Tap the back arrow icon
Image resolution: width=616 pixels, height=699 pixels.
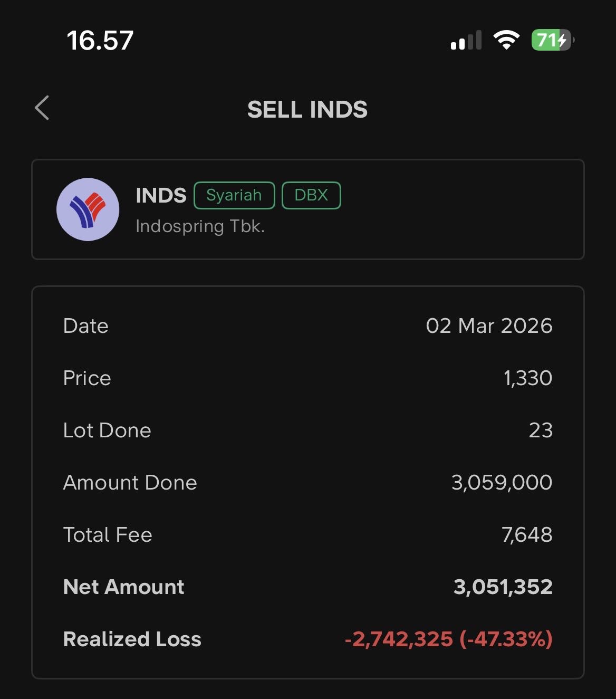[x=42, y=108]
